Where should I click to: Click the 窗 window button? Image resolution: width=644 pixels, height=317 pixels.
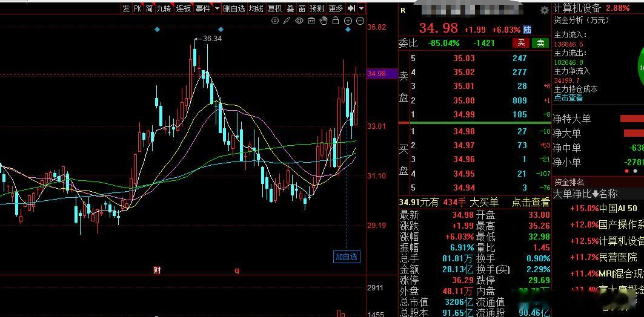tap(302, 8)
